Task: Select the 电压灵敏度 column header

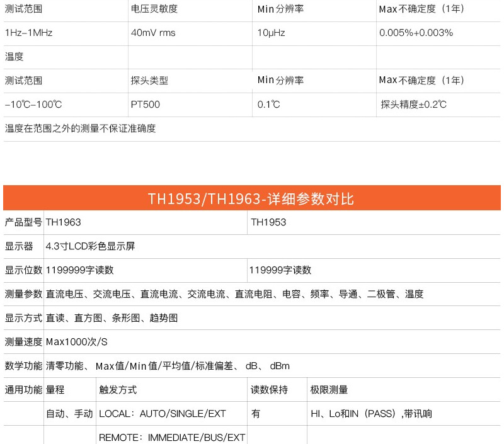Action: (x=154, y=9)
